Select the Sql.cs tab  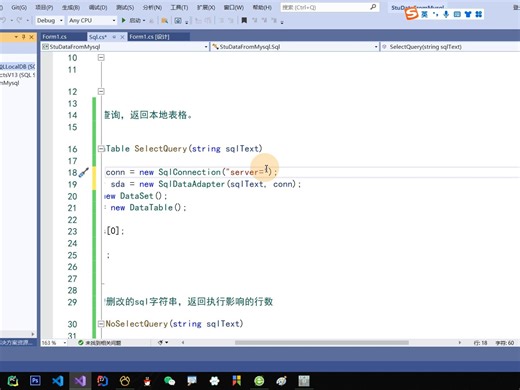[x=98, y=37]
